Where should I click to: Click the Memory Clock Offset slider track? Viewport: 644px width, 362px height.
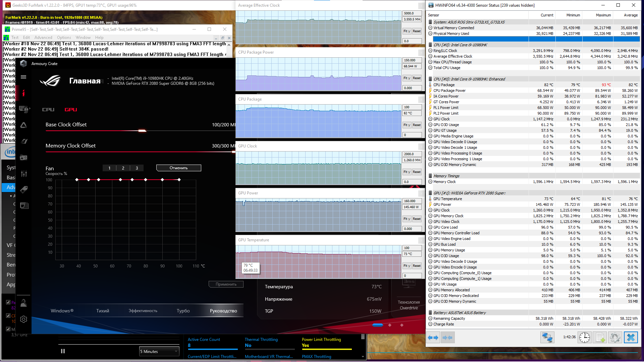[140, 152]
